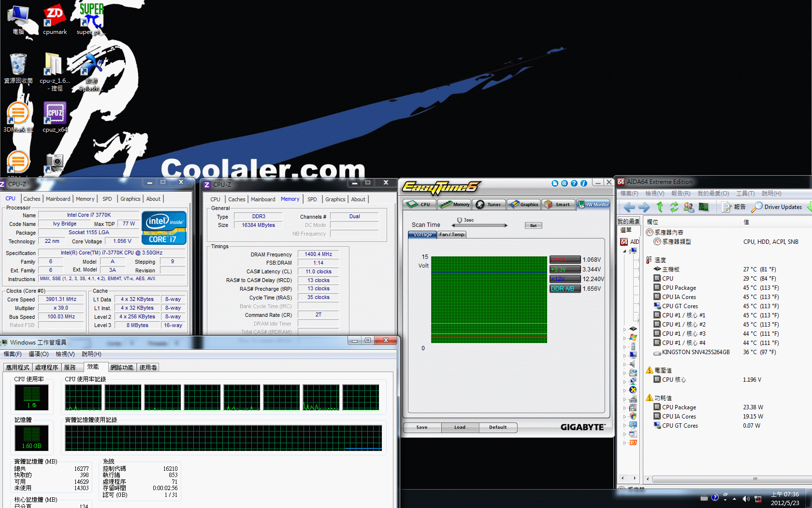Adjust EasyTune6 Scan Time slider handle

coord(460,221)
